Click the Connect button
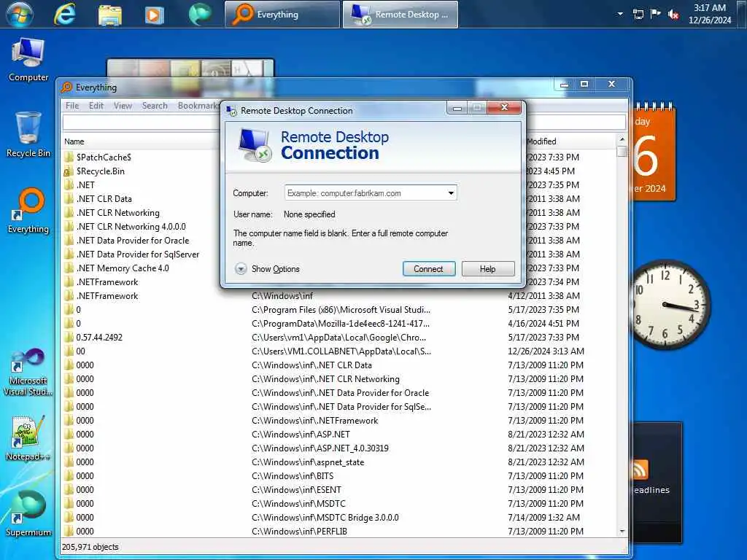 tap(429, 269)
